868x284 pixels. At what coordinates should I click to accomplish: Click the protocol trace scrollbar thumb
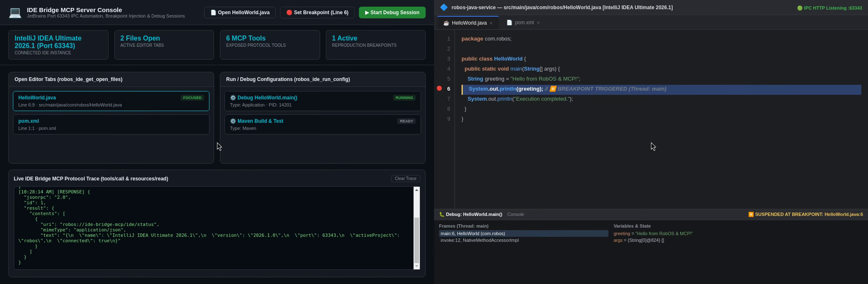pyautogui.click(x=416, y=240)
